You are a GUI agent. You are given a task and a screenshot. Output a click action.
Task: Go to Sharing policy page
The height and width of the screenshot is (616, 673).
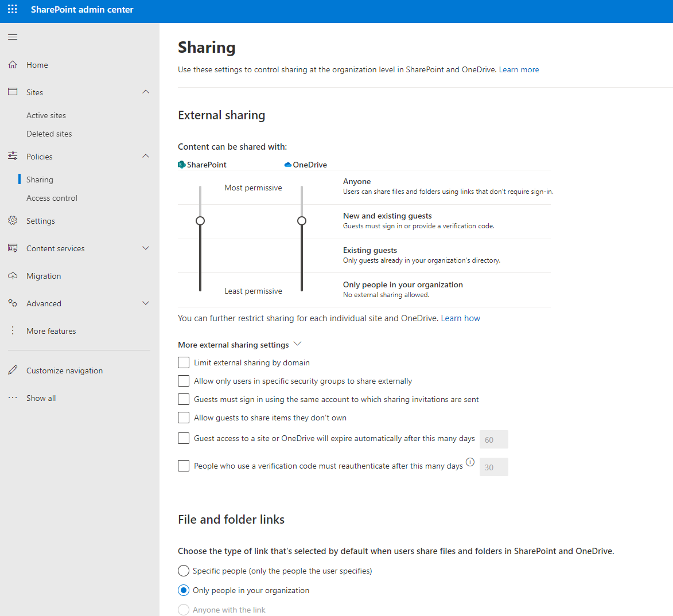coord(40,180)
